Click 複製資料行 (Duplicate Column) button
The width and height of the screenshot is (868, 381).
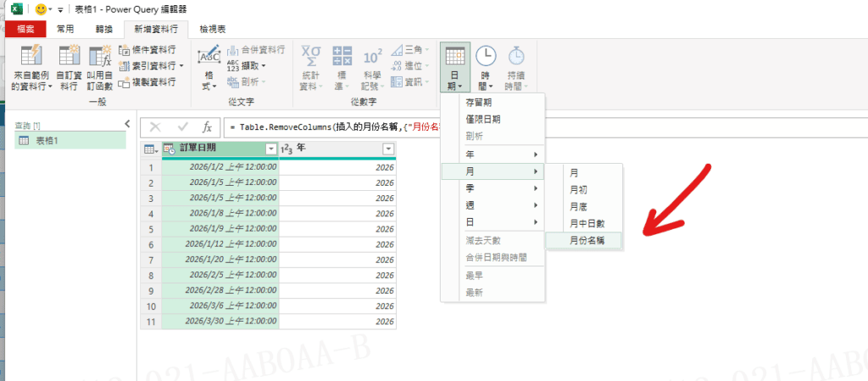(x=148, y=81)
